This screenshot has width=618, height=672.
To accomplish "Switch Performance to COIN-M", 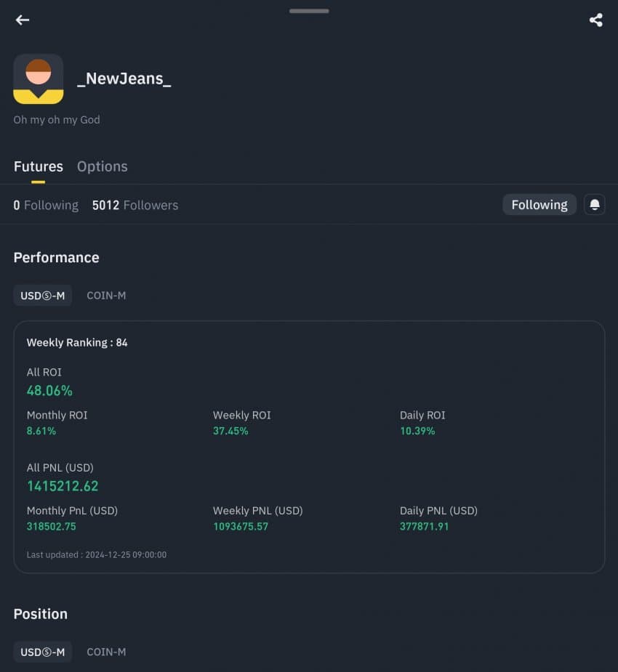I will [106, 296].
